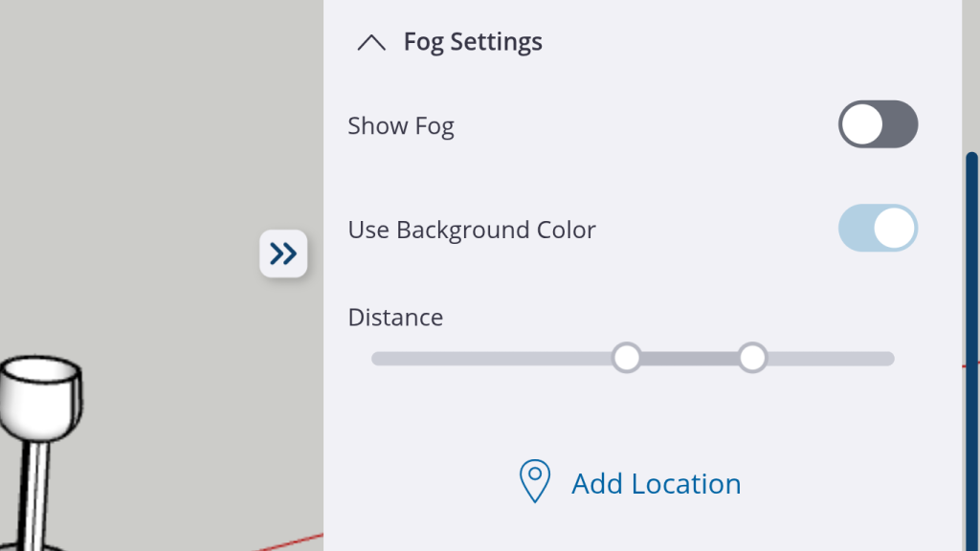
Task: Disable the Use Background Color toggle
Action: [878, 229]
